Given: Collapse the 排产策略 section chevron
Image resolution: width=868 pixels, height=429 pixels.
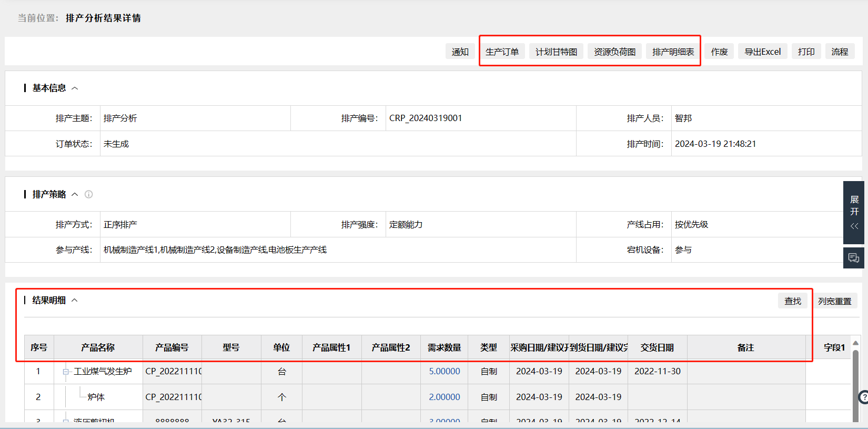Looking at the screenshot, I should (x=75, y=195).
